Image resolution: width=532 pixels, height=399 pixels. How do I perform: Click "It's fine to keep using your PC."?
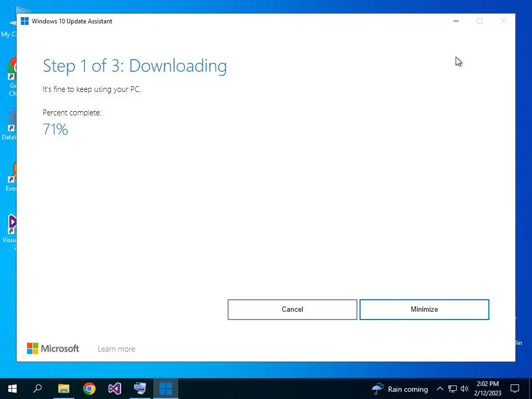coord(91,89)
